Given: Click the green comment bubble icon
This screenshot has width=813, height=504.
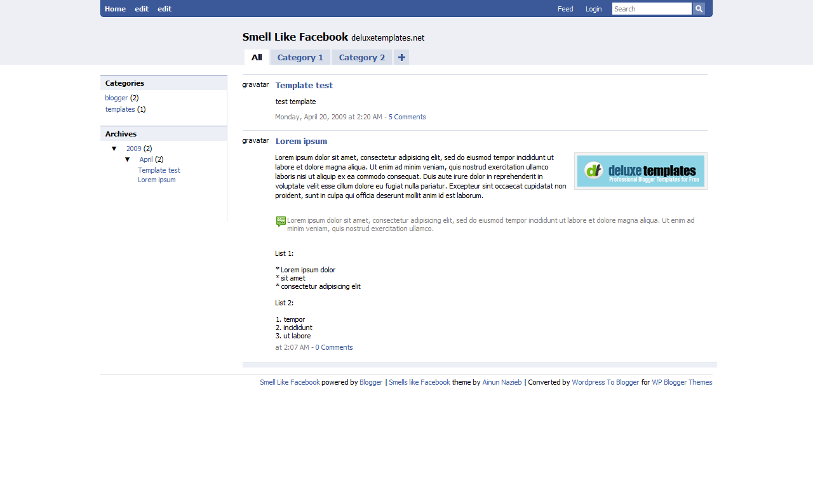Looking at the screenshot, I should pos(281,222).
